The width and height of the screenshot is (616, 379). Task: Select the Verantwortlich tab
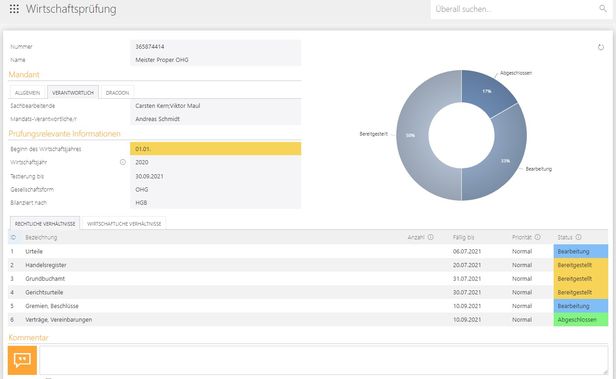click(73, 93)
